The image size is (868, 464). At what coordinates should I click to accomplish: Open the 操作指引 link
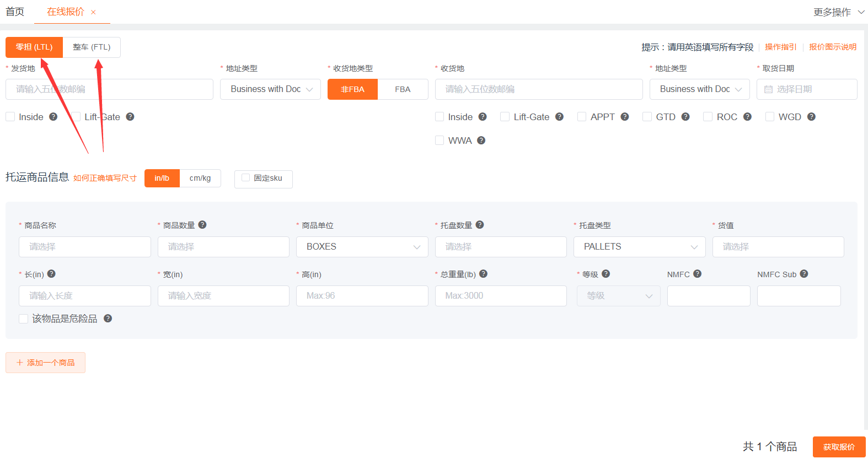coord(780,47)
